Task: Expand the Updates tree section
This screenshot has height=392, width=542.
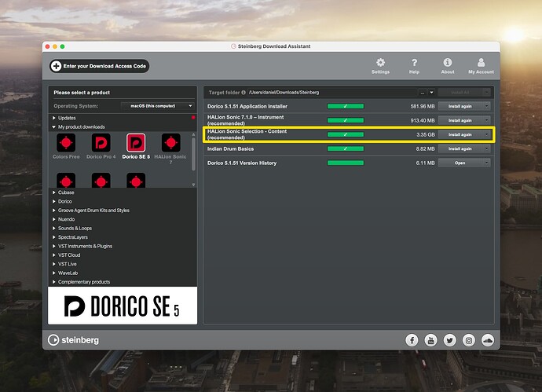Action: click(x=54, y=118)
